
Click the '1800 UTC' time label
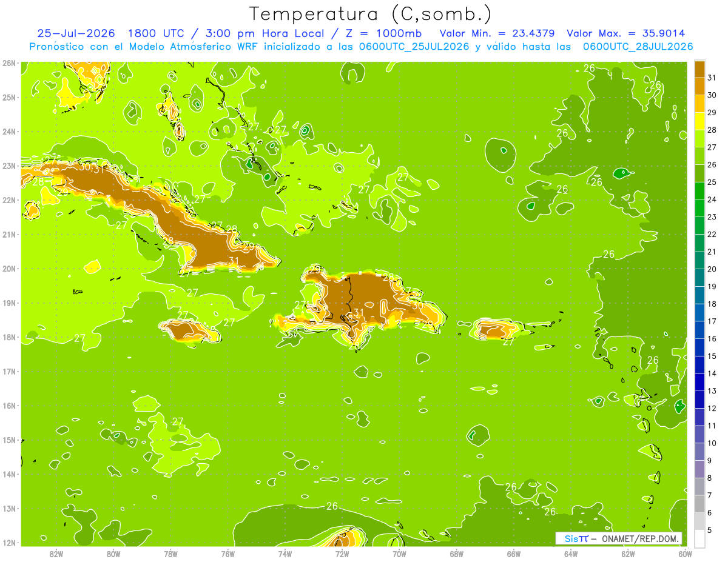158,33
